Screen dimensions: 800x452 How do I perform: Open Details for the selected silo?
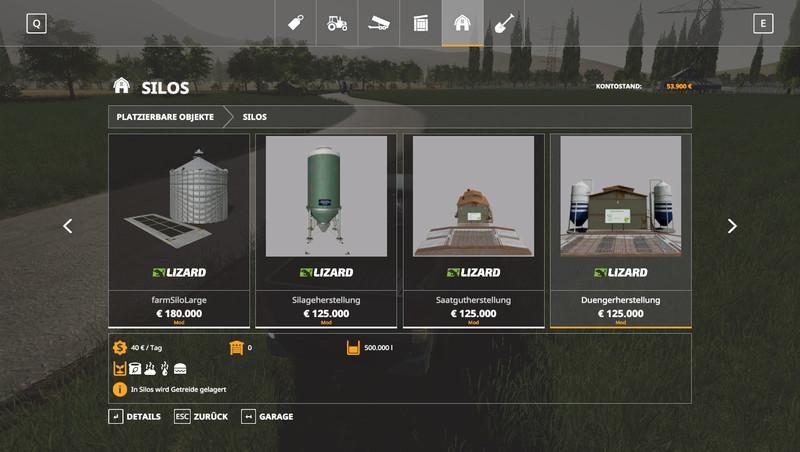click(x=135, y=417)
